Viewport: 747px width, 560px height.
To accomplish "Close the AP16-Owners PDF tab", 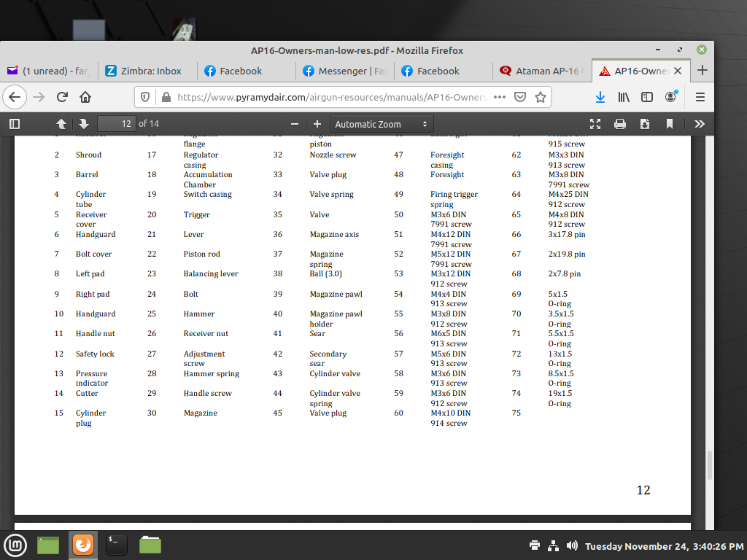I will tap(678, 71).
